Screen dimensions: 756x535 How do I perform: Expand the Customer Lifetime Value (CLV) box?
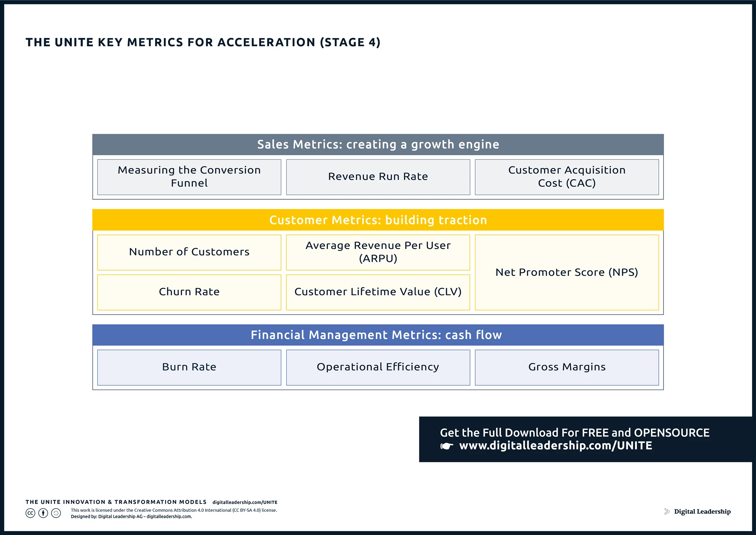(378, 292)
